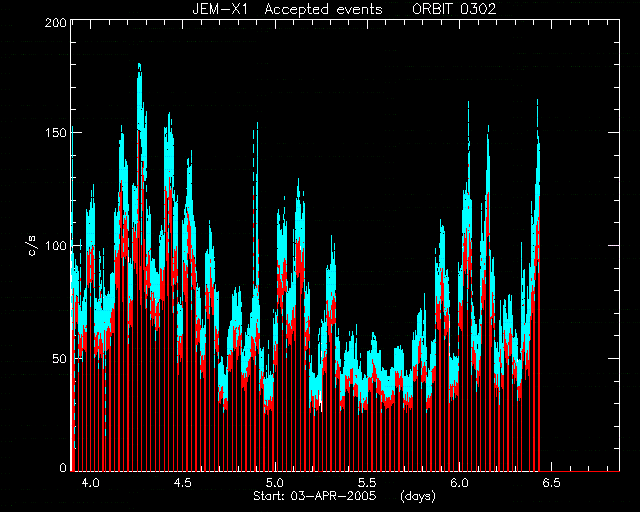Click the c/s y-axis label
Screen dimensions: 640x512
coord(34,245)
